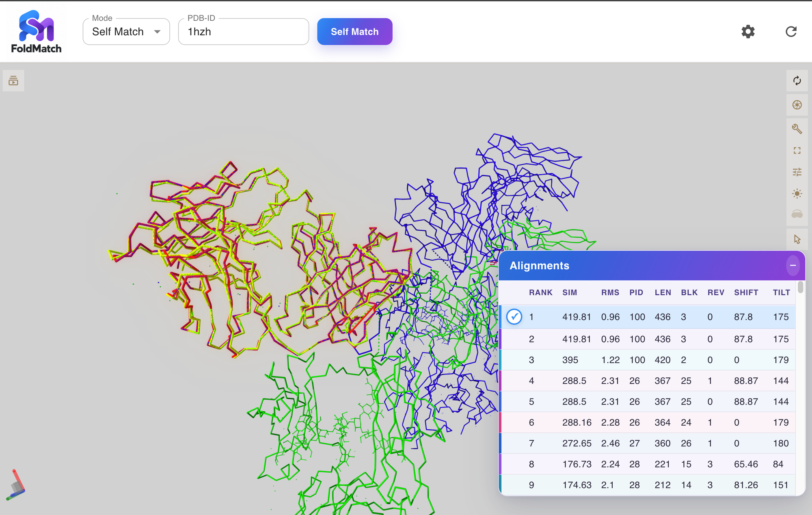
Task: Click the FoldMatch logo
Action: click(x=36, y=32)
